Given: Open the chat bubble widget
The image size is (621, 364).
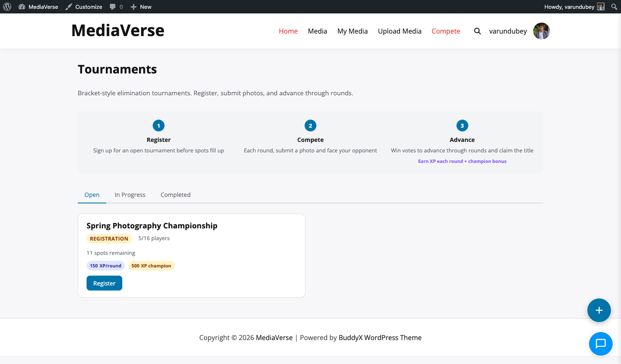Looking at the screenshot, I should pyautogui.click(x=600, y=343).
